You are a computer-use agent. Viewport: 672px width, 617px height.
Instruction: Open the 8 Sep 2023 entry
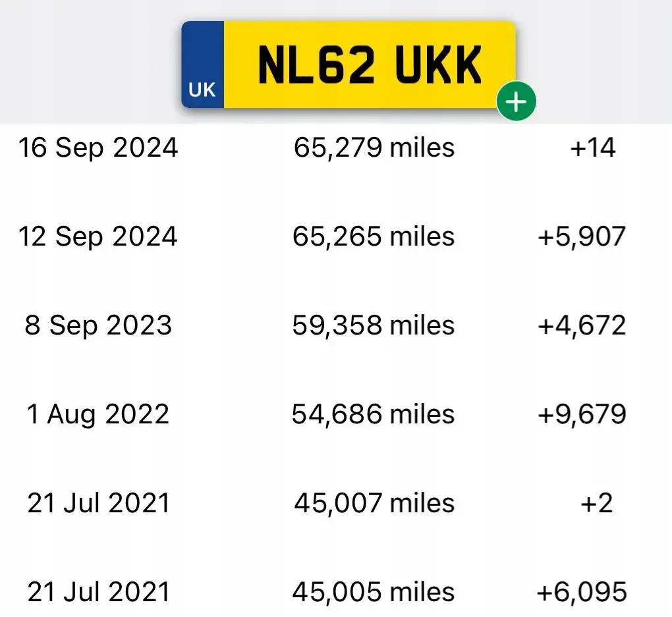click(x=98, y=325)
